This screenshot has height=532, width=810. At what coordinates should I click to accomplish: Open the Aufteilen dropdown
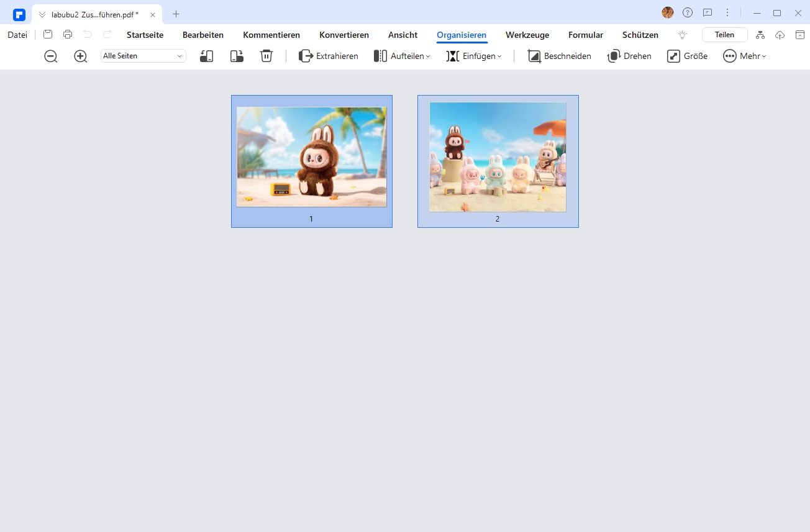click(402, 56)
